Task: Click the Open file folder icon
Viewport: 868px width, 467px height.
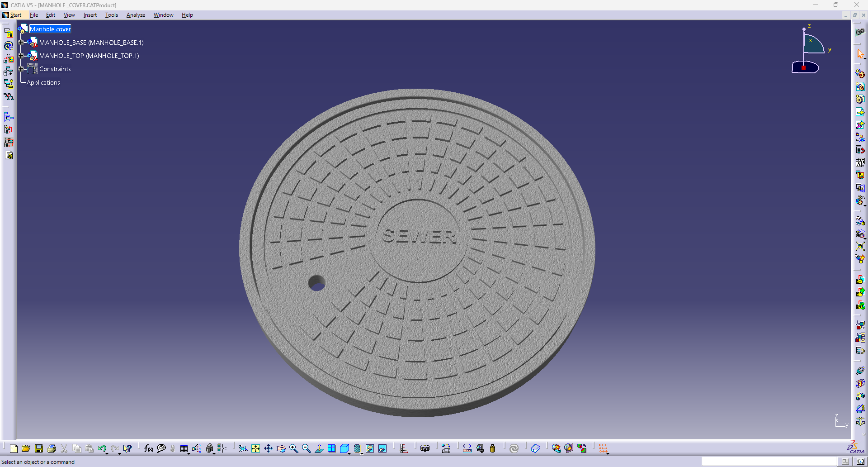Action: pyautogui.click(x=26, y=448)
